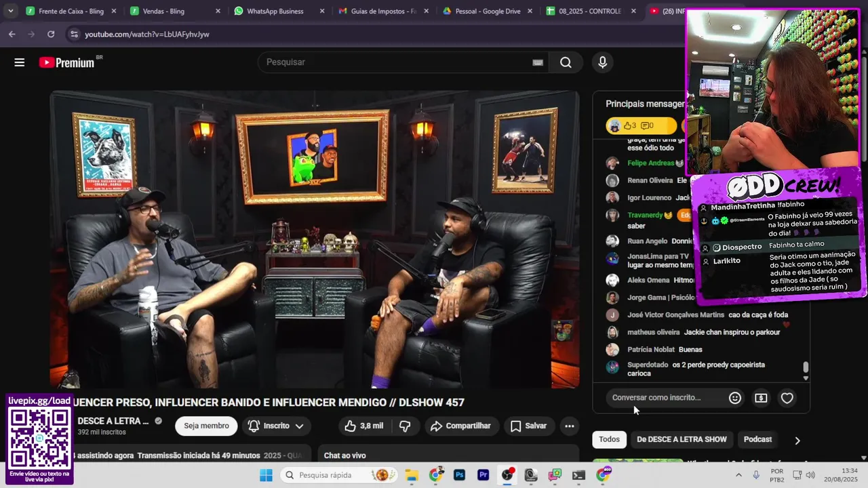Start voice search with microphone
This screenshot has width=868, height=488.
[602, 62]
